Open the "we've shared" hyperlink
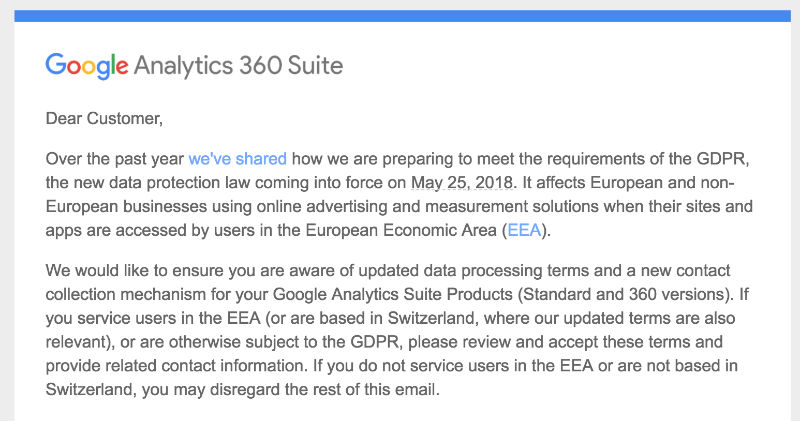This screenshot has width=800, height=421. 237,159
